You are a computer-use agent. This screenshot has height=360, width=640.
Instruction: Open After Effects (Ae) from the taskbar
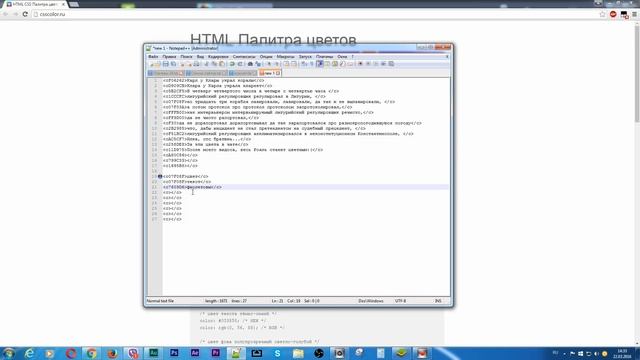195,353
